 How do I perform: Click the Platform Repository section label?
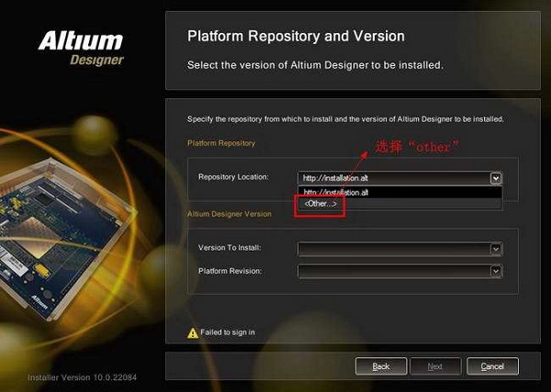coord(221,143)
